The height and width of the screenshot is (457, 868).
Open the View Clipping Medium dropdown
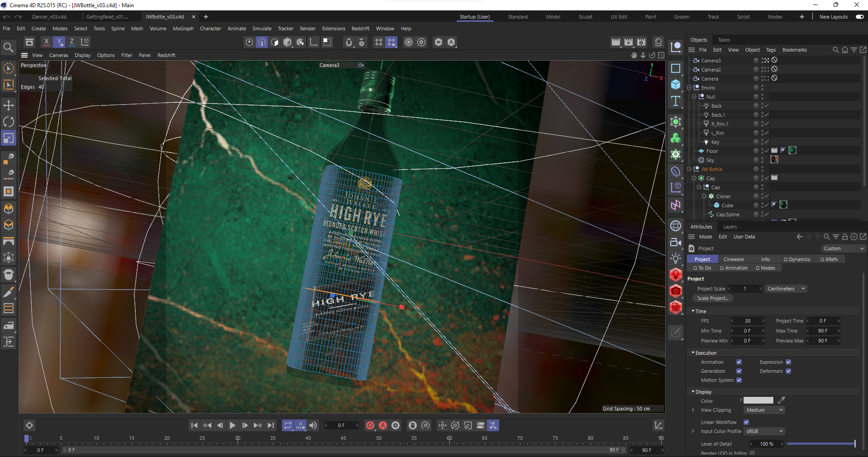(x=764, y=410)
